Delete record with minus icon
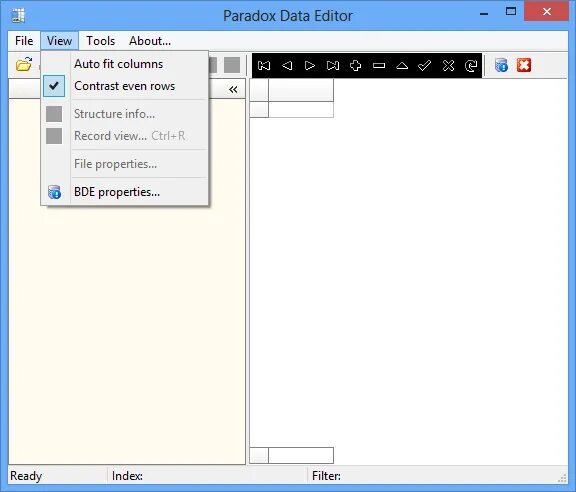Image resolution: width=576 pixels, height=492 pixels. (379, 66)
